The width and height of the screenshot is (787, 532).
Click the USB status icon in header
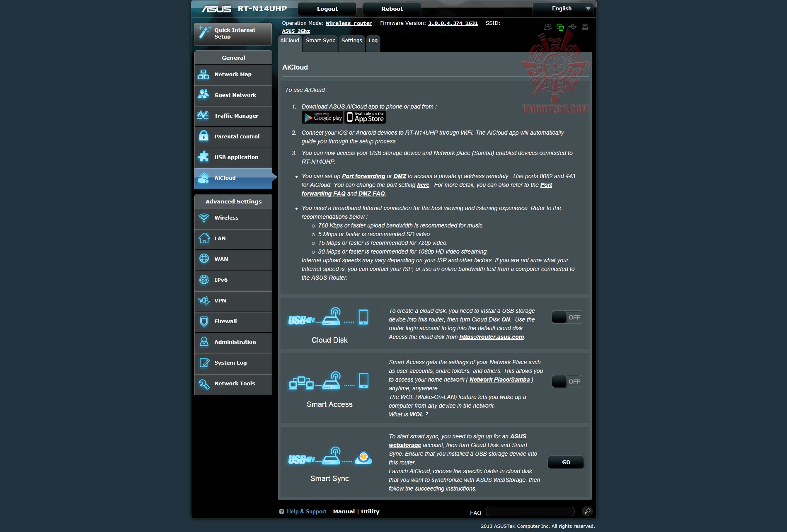[572, 27]
